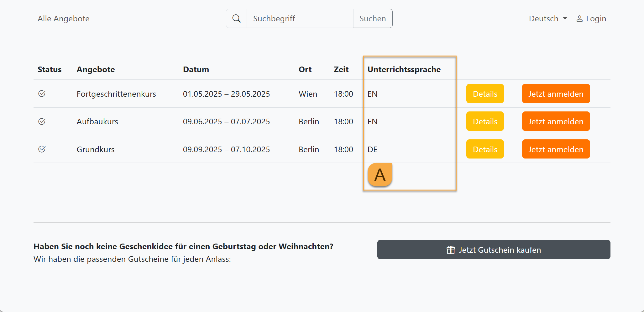Click Jetzt anmelden for Aufbaukurs
Viewport: 644px width, 312px height.
point(556,121)
